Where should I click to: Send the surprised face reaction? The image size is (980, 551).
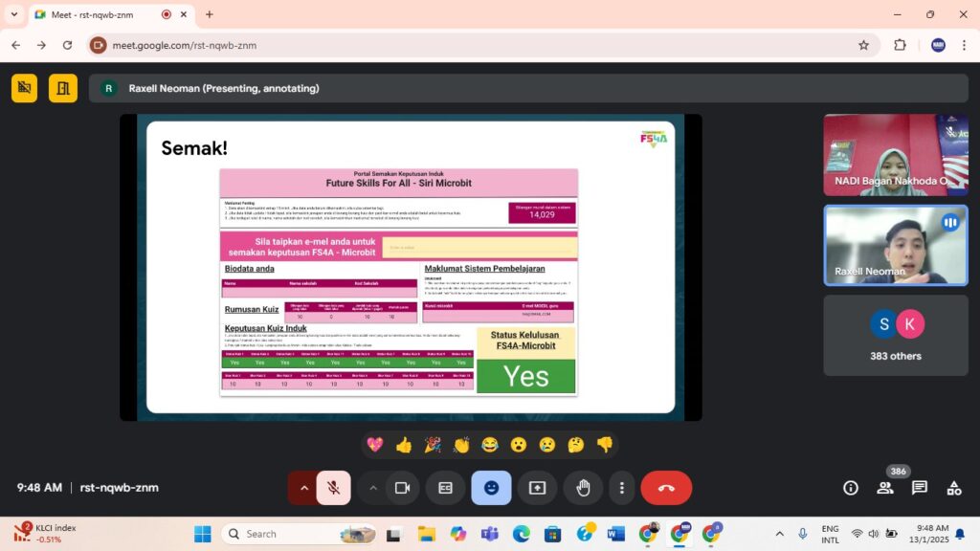518,444
